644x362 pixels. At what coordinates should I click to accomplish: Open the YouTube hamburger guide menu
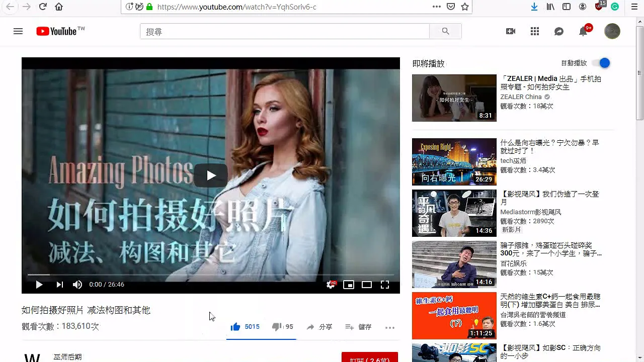18,31
